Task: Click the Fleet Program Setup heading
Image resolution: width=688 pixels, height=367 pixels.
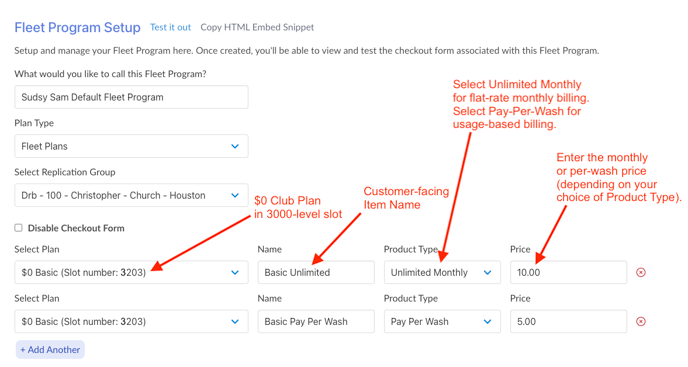Action: [x=77, y=27]
